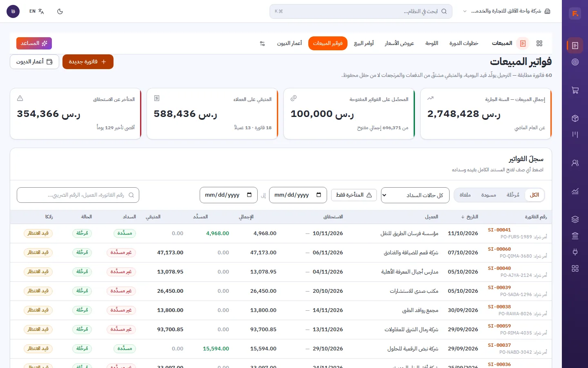Open the invoices icon in right sidebar
Screen dimensions: 588x368
coord(575,45)
